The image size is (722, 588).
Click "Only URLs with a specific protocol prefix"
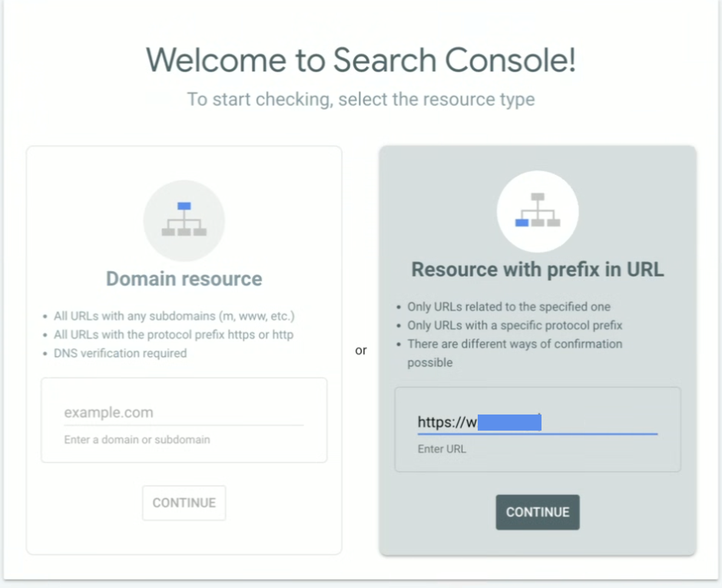coord(515,325)
